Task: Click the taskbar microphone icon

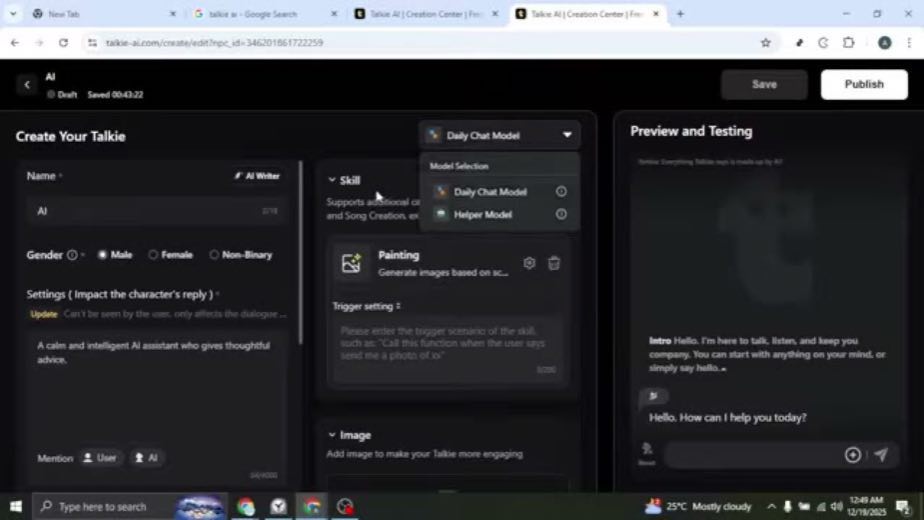Action: pos(787,506)
